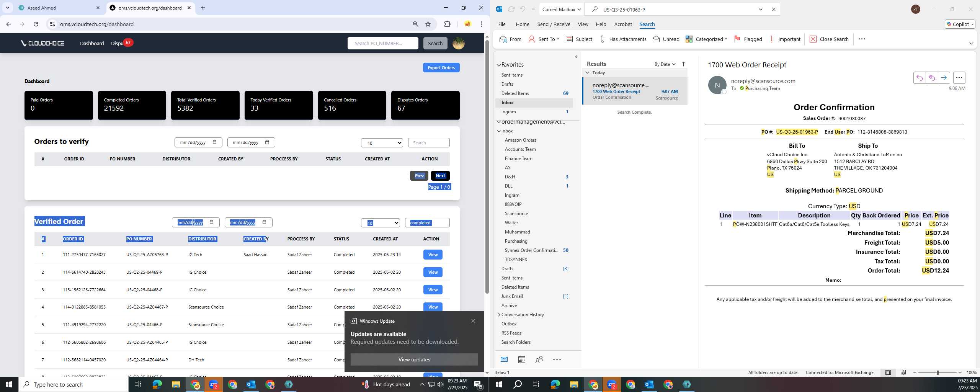Open the Outlook People view
The width and height of the screenshot is (980, 392).
539,359
